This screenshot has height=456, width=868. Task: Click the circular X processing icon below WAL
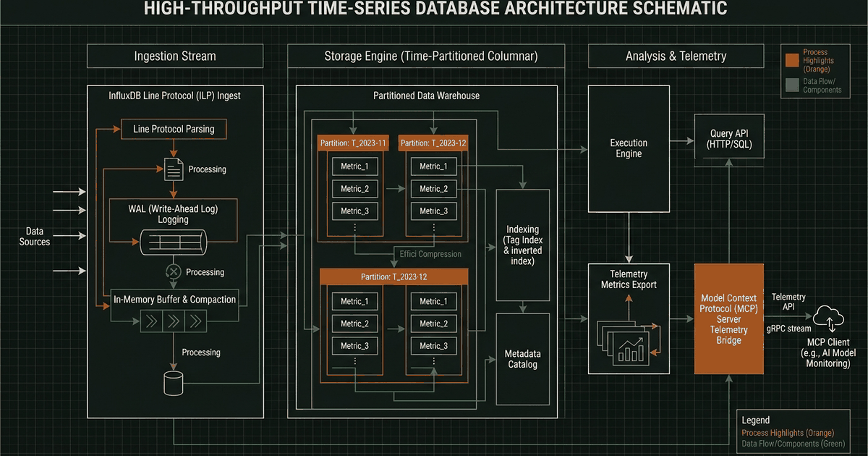tap(174, 272)
